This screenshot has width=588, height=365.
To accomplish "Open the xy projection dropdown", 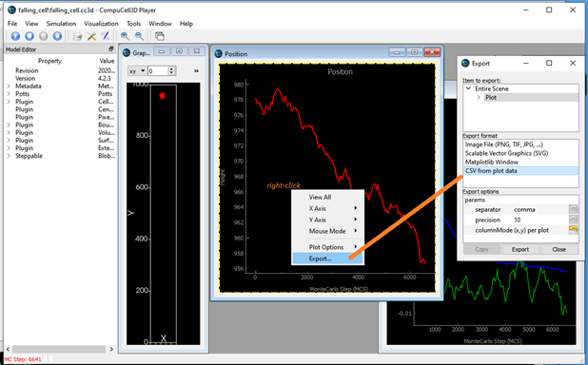I will (x=137, y=71).
